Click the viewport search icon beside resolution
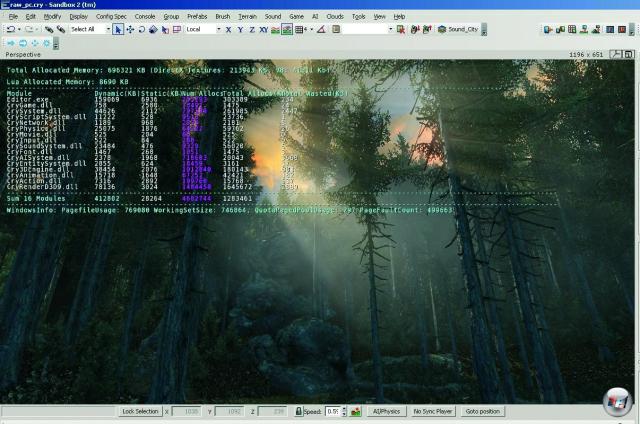This screenshot has width=640, height=424. click(x=616, y=54)
